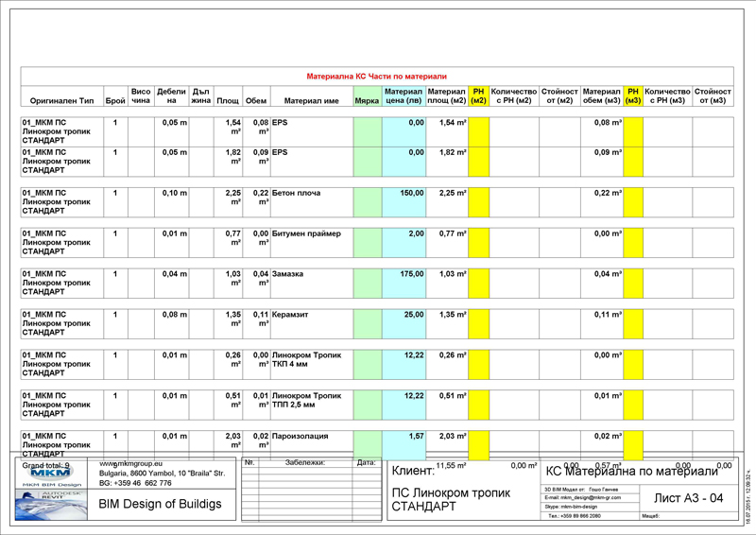This screenshot has height=535, width=756.
Task: Click the 175,00 price for Замазка
Action: (412, 274)
